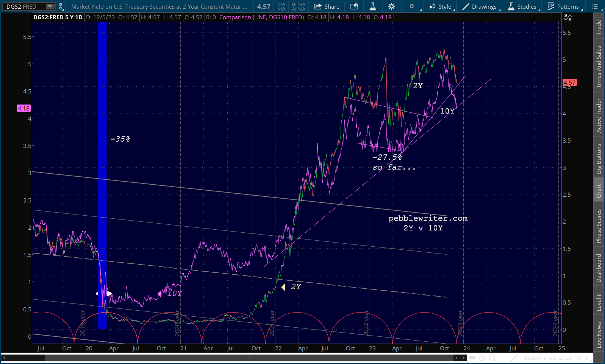Open the Patterns menu
The height and width of the screenshot is (364, 605).
click(563, 6)
